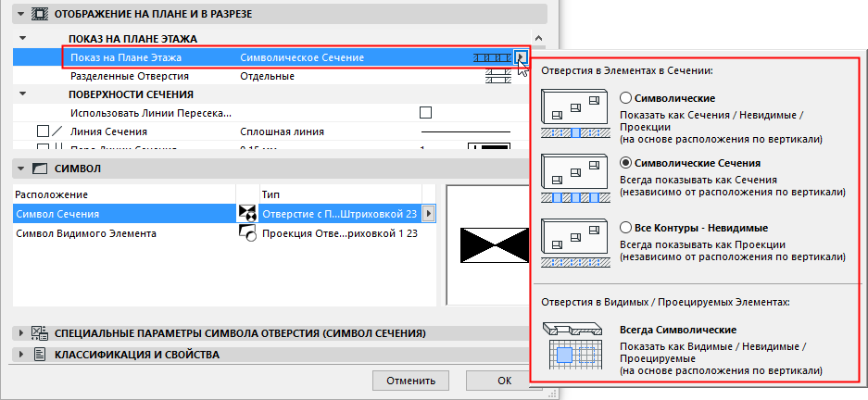The image size is (868, 400).
Task: Click the classification and properties panel icon
Action: [39, 354]
